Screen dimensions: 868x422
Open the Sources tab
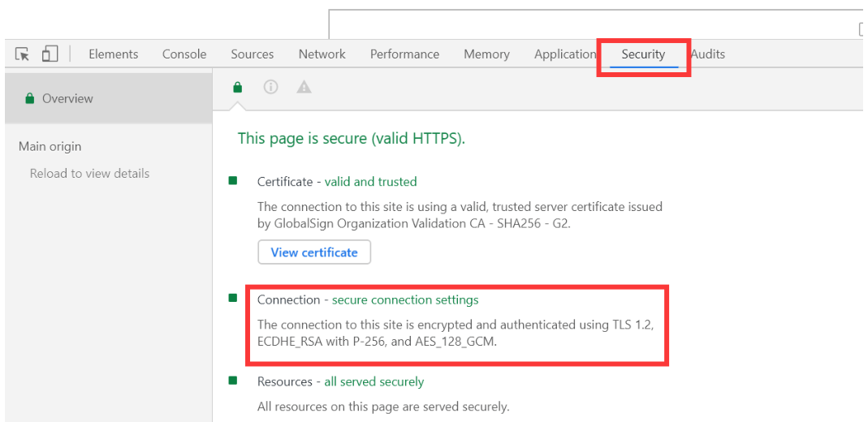[253, 54]
